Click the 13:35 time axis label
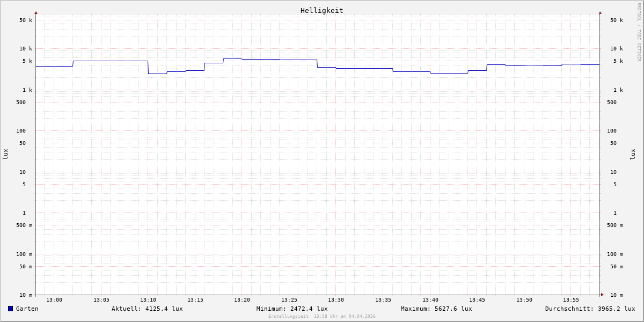Screen dimensions: 644x322 (383, 300)
